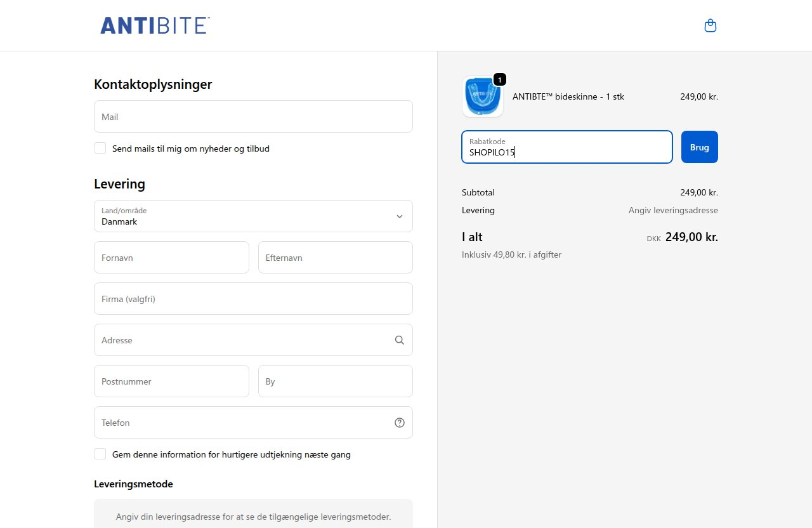Expand the Danmark dropdown chevron
This screenshot has width=812, height=528.
click(400, 216)
